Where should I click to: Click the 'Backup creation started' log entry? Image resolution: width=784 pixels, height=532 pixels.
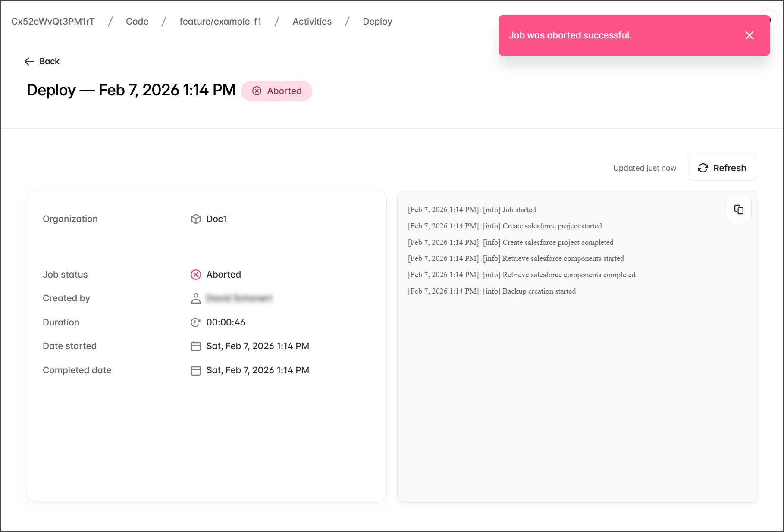[x=492, y=291]
